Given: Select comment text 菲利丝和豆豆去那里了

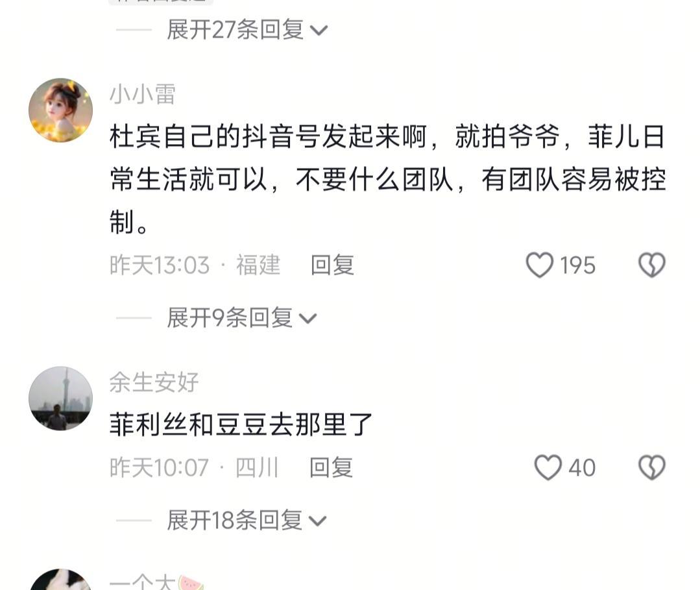Looking at the screenshot, I should pos(241,424).
